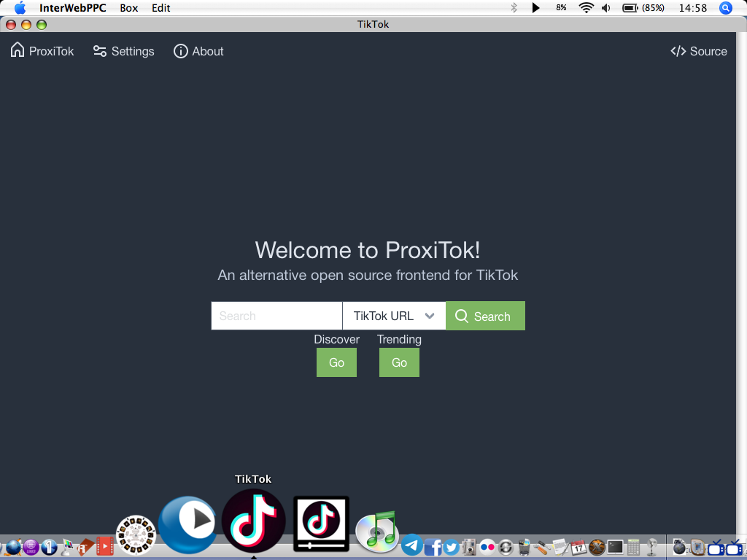This screenshot has width=747, height=560.
Task: Click Go under Discover
Action: point(336,362)
